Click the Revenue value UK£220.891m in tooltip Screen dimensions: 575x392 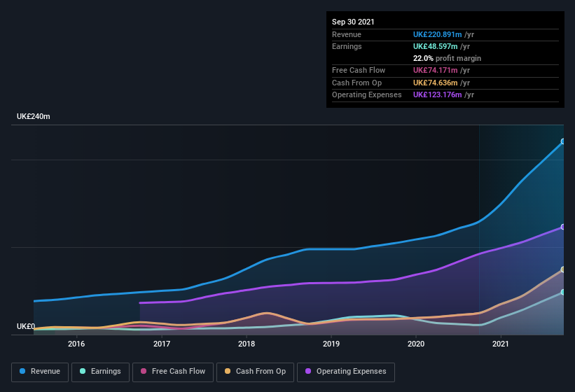pyautogui.click(x=438, y=34)
